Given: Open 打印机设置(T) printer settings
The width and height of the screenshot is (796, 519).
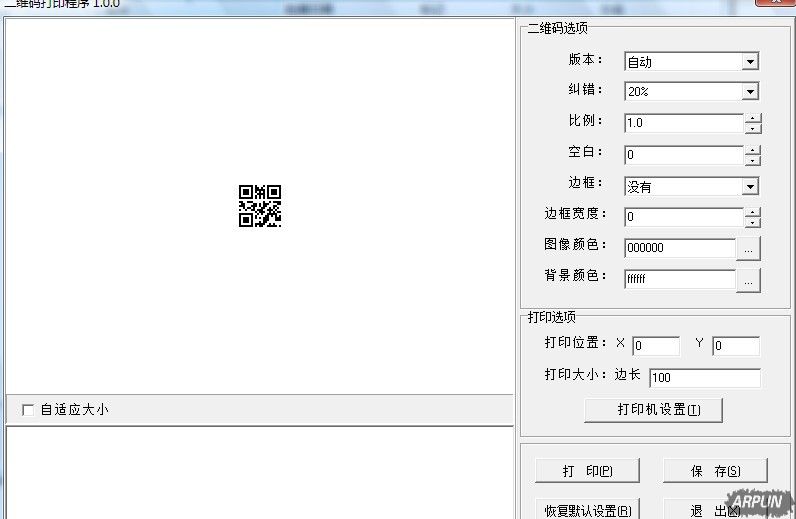Looking at the screenshot, I should coord(653,410).
